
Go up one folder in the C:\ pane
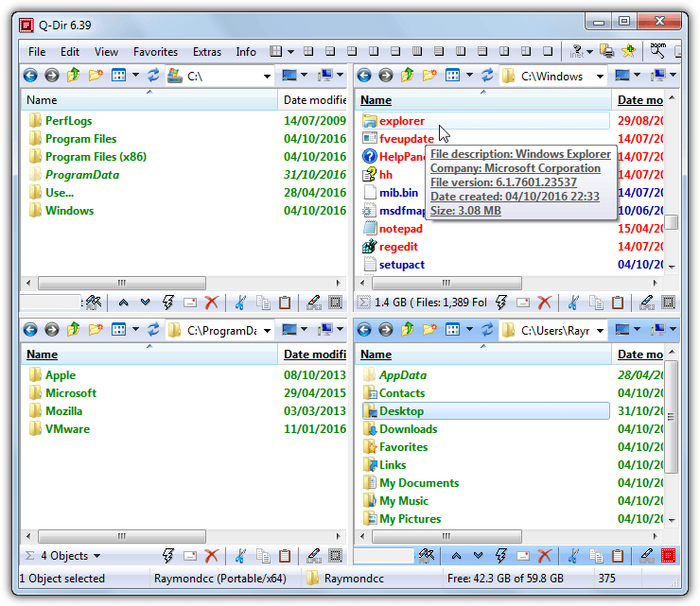[x=74, y=75]
